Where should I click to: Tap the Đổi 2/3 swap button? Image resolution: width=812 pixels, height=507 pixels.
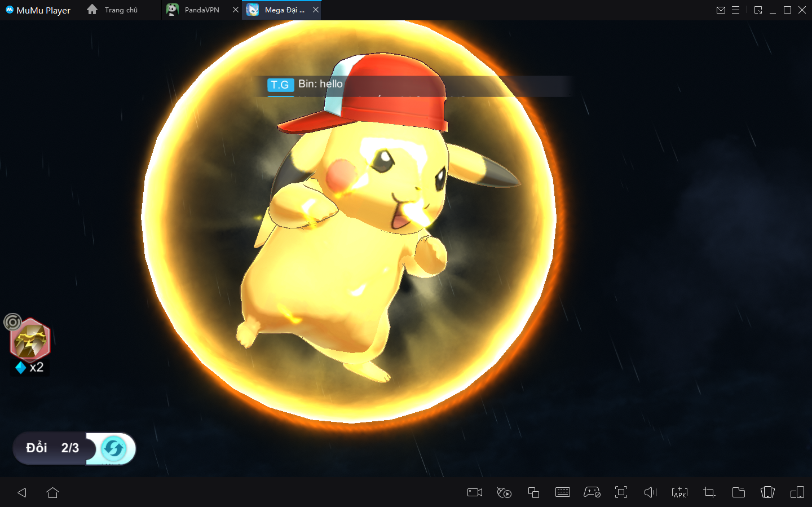(74, 448)
